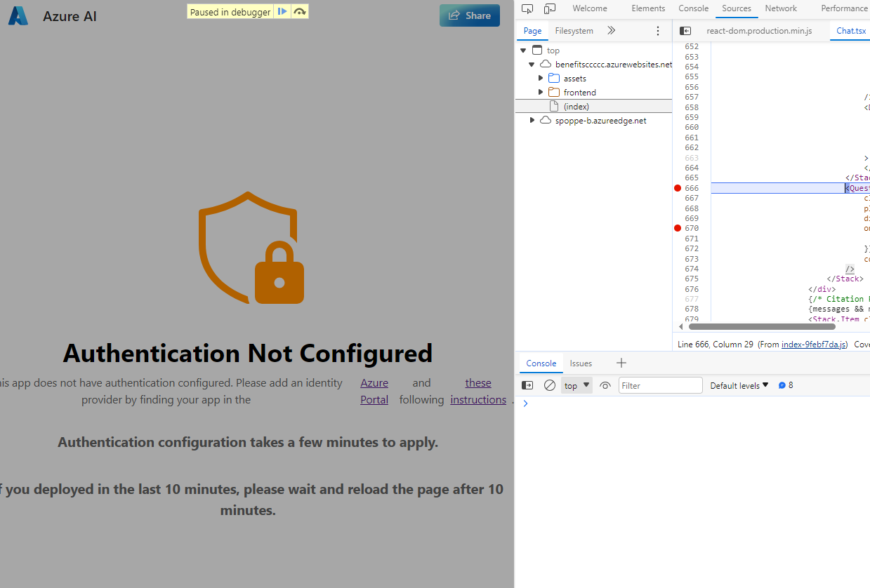Add a new drawer tool with plus icon
This screenshot has width=870, height=588.
coord(621,363)
